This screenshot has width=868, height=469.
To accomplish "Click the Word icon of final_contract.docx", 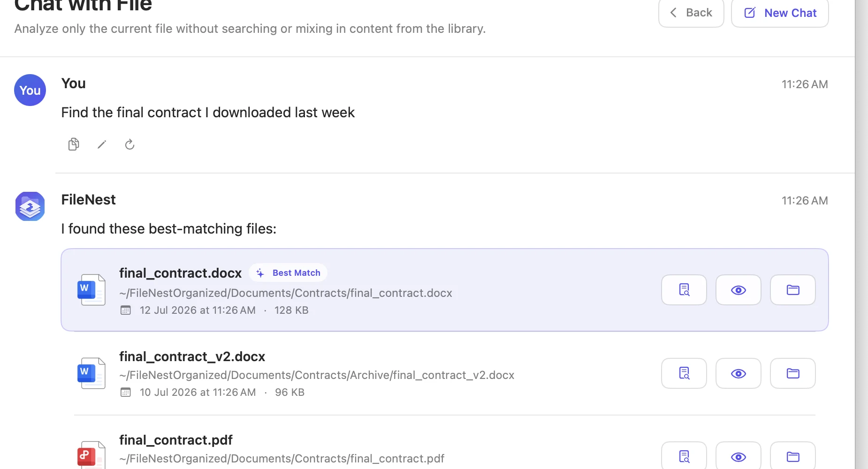I will coord(91,290).
